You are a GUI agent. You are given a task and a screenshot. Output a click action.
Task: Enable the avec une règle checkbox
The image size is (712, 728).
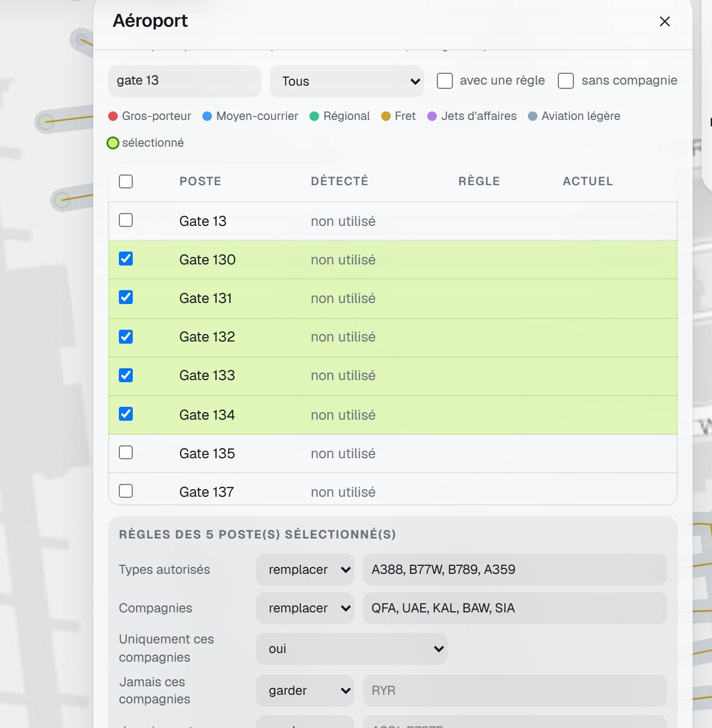click(x=445, y=81)
